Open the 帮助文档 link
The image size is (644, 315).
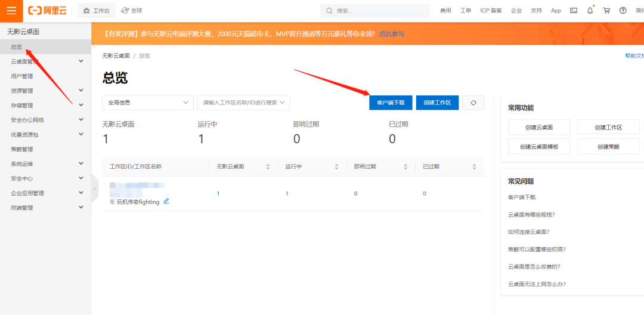(634, 56)
